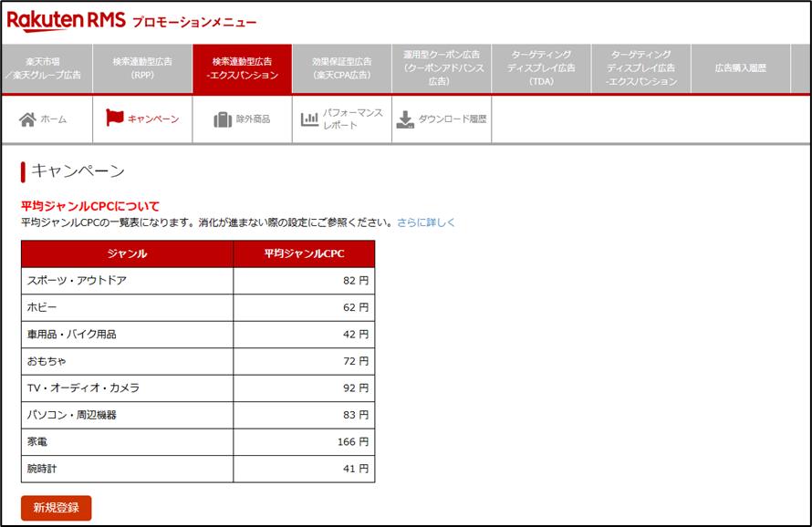The image size is (812, 527).
Task: Select the campaign flag icon
Action: (113, 118)
